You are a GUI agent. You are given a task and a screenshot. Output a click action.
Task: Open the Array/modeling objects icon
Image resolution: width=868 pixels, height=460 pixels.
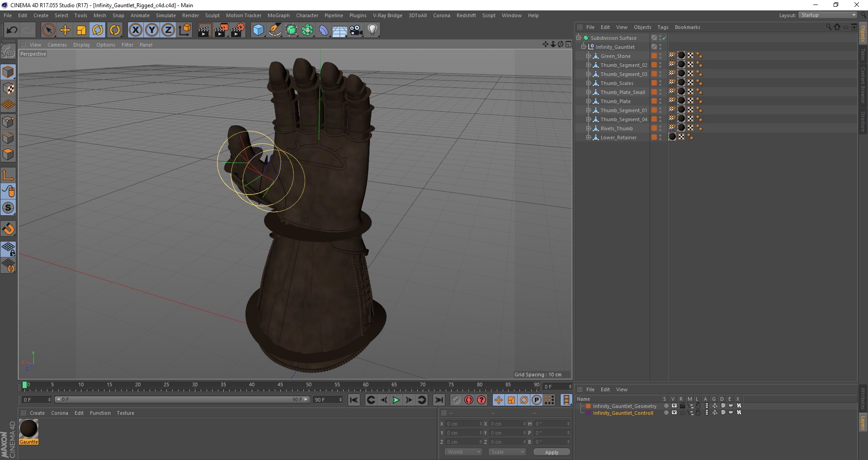pos(307,30)
